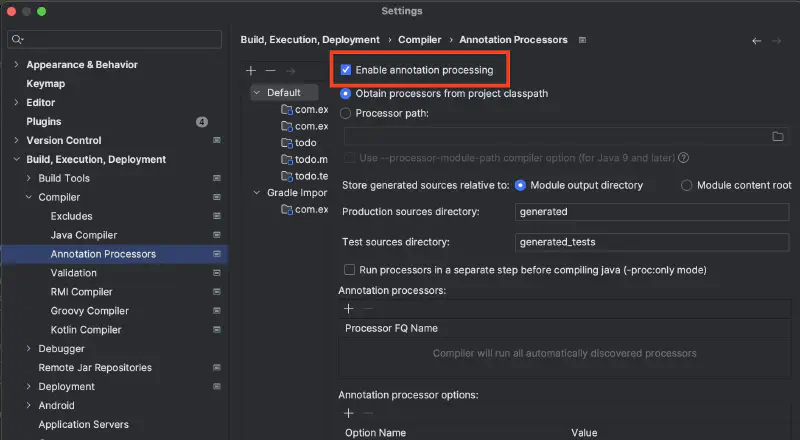Expand the Build Tools node
The image size is (800, 440).
(29, 178)
